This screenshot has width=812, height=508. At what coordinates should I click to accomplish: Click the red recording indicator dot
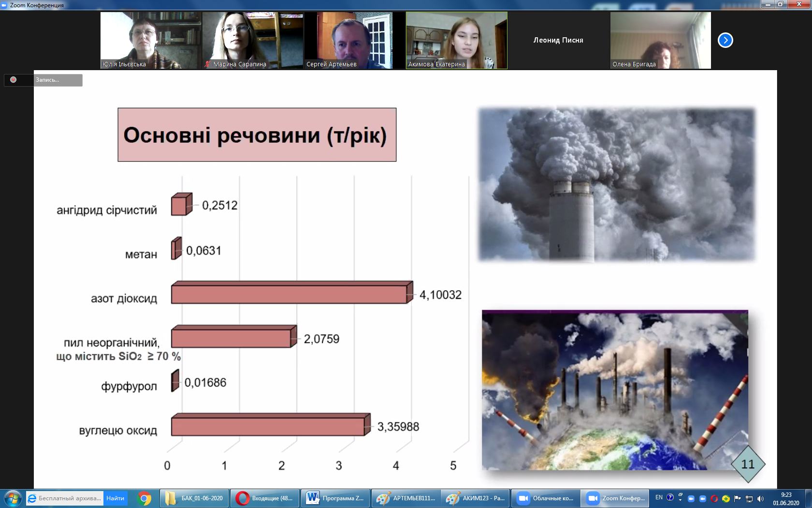click(x=14, y=80)
